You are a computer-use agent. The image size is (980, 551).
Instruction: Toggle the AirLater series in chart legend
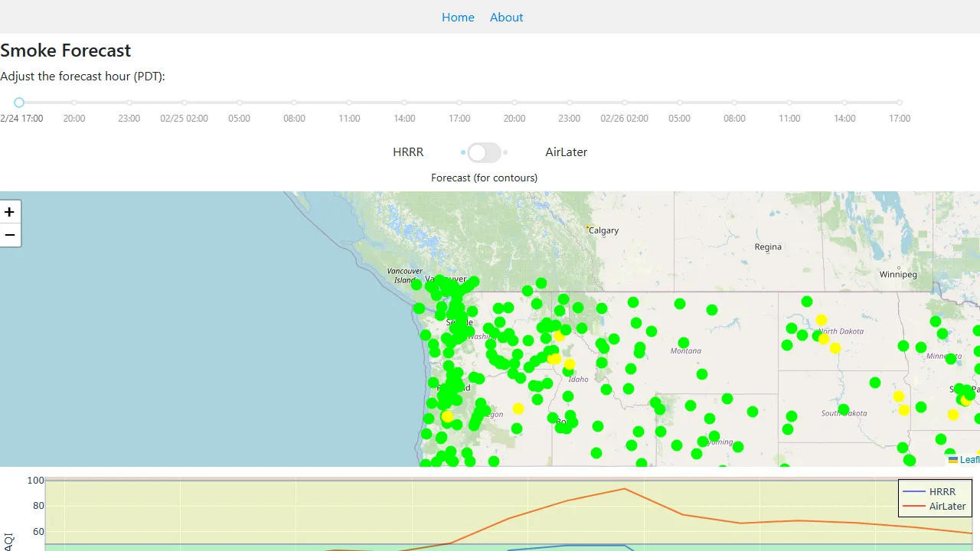click(947, 506)
